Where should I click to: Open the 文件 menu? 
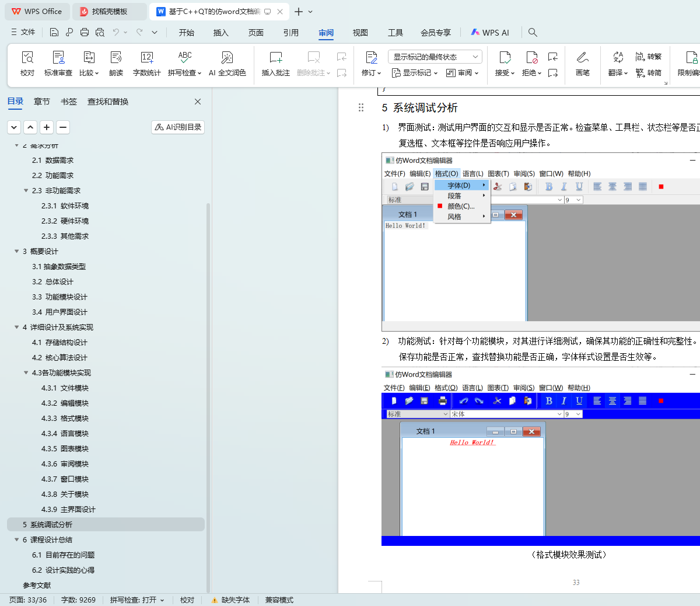coord(23,32)
